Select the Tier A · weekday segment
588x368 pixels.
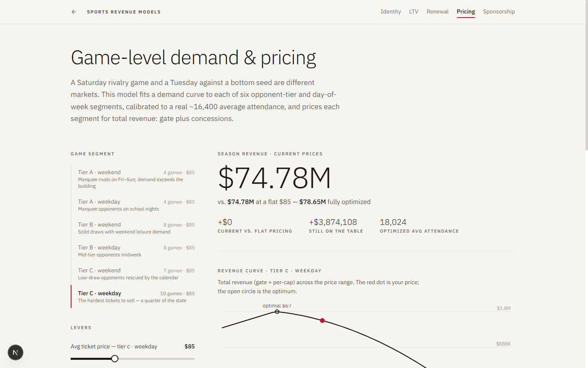point(133,205)
